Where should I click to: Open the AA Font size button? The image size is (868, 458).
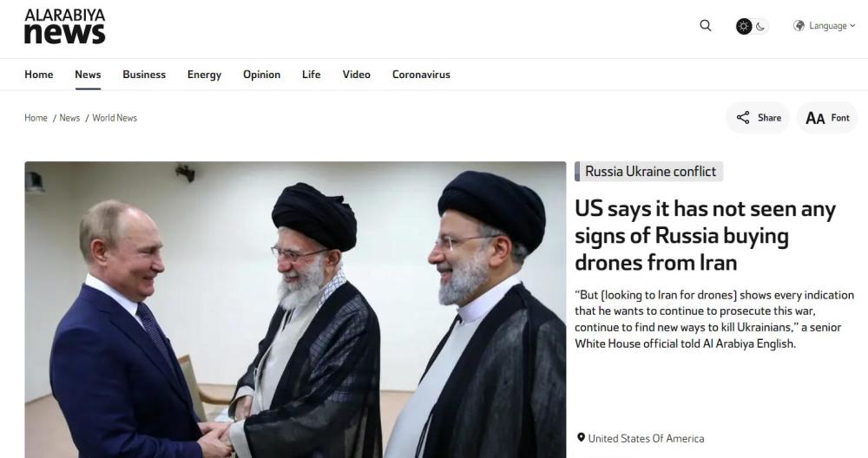pos(827,118)
